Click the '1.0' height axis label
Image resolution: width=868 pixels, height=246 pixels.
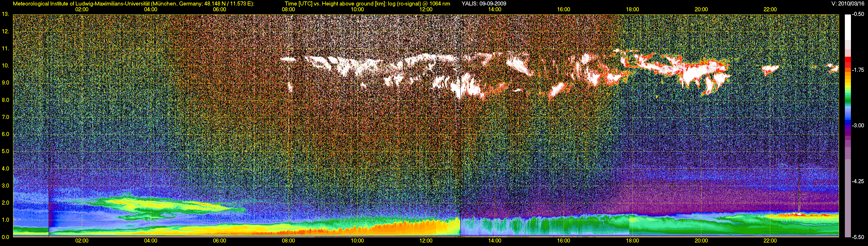[5, 220]
